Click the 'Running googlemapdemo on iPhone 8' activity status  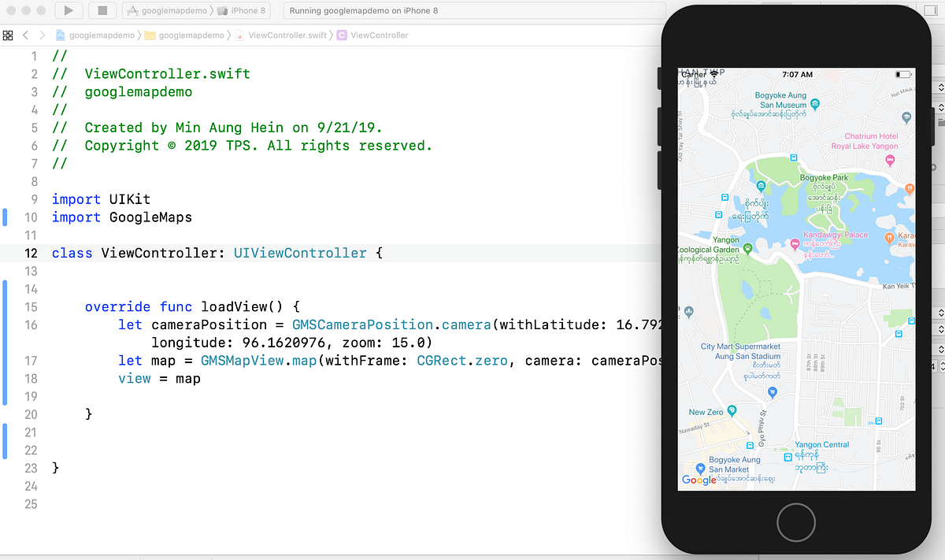[x=364, y=11]
